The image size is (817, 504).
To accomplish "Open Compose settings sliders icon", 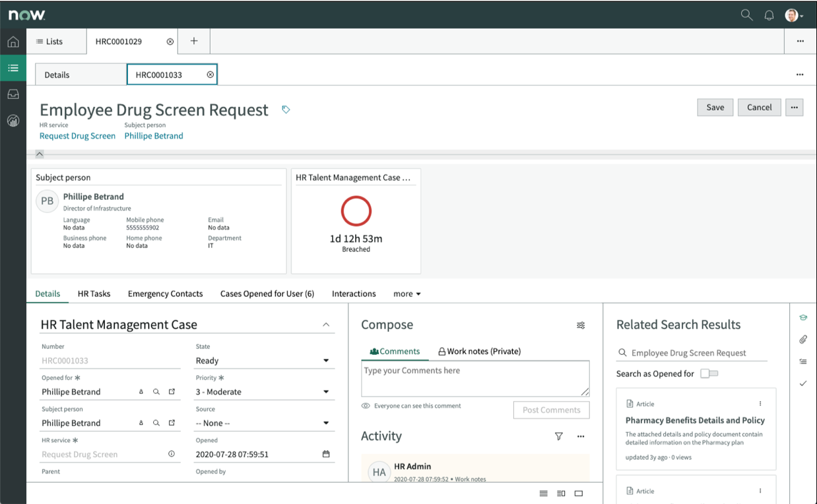I will click(581, 325).
